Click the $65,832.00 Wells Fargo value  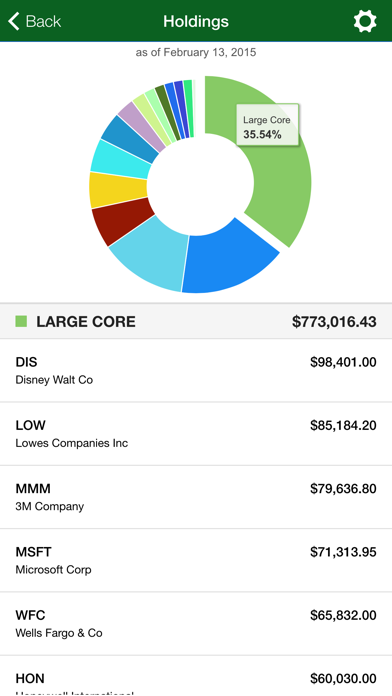point(343,616)
